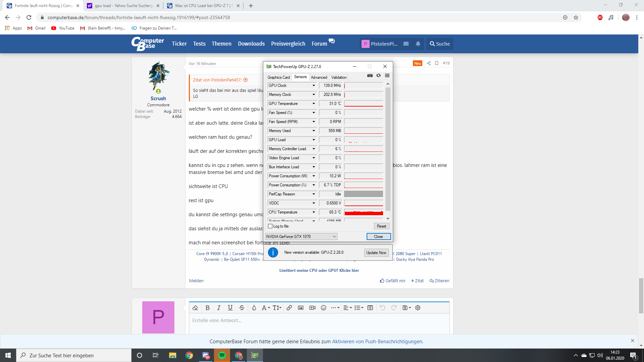Viewport: 644px width, 362px height.
Task: Take a screenshot with GPU-Z camera icon
Action: click(370, 75)
